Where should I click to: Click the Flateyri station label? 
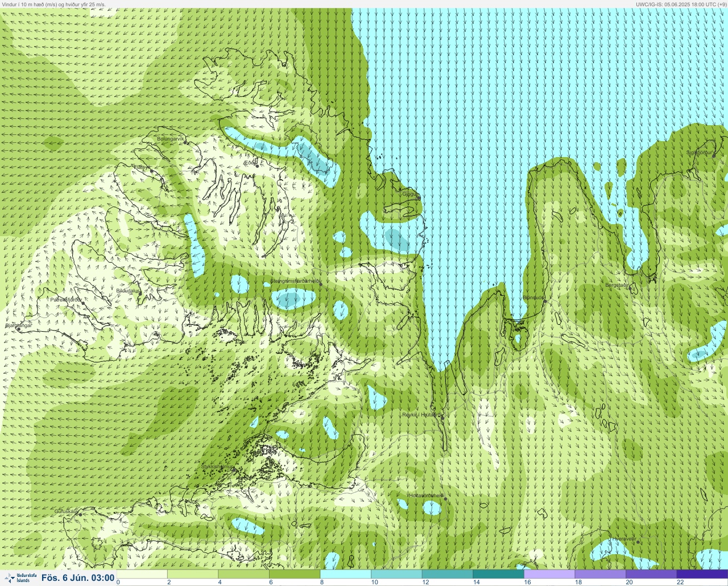(142, 167)
